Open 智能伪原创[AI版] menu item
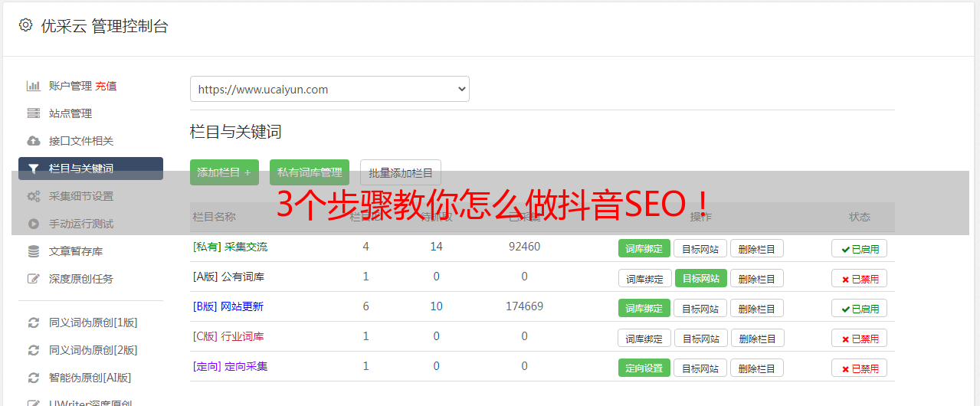Viewport: 980px width, 406px height. pyautogui.click(x=90, y=378)
